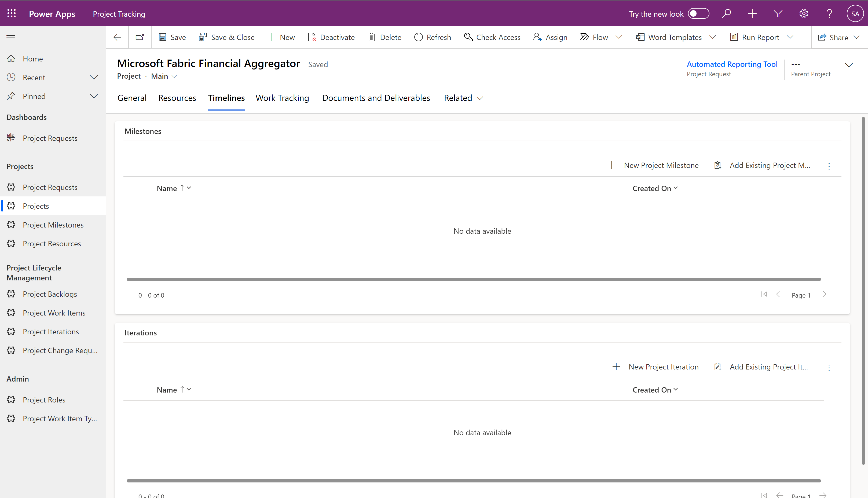868x498 pixels.
Task: Expand the header fields chevron
Action: coord(849,65)
